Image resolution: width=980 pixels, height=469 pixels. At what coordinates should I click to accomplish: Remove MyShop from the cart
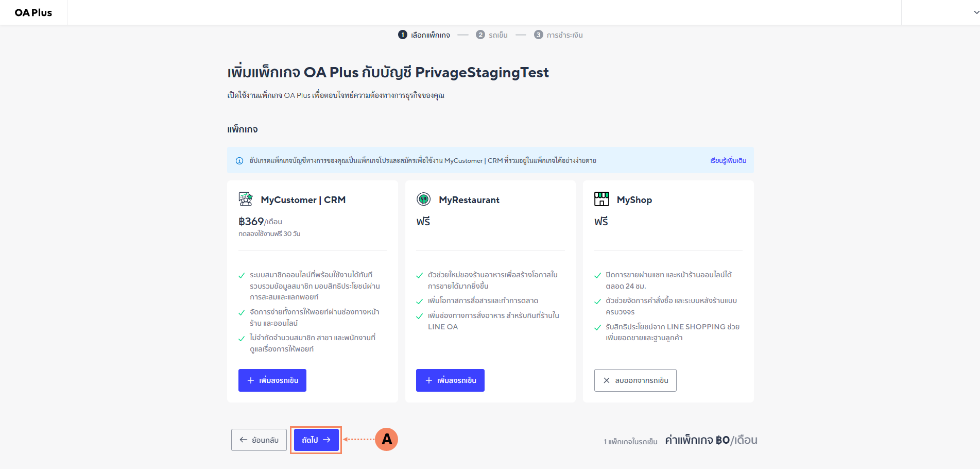(x=635, y=380)
